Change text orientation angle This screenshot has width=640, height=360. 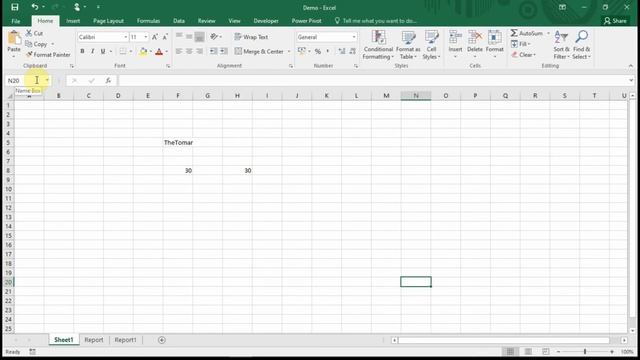214,37
